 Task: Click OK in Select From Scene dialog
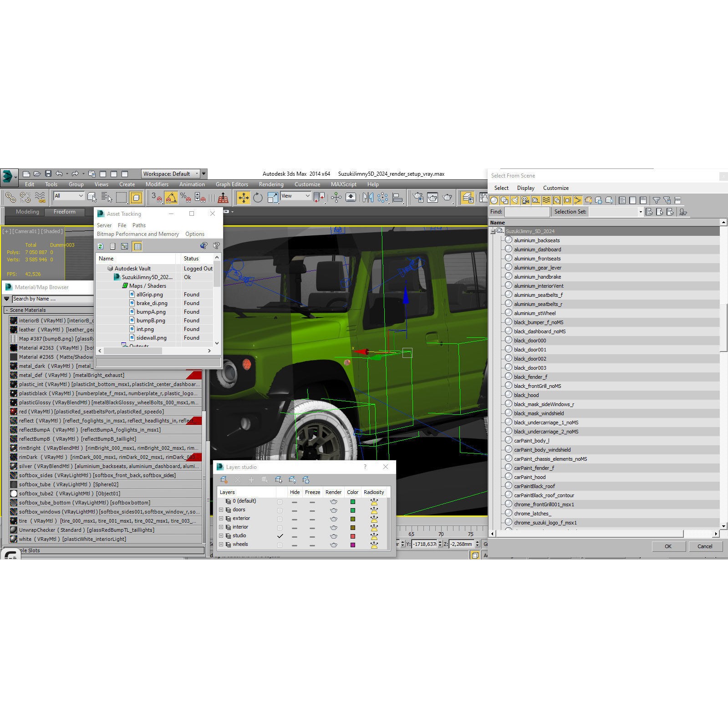[x=668, y=546]
